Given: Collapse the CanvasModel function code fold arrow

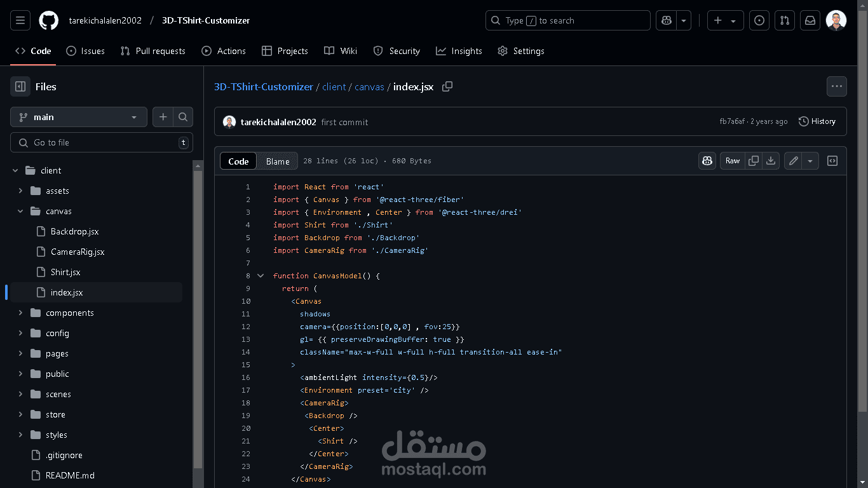Looking at the screenshot, I should pyautogui.click(x=261, y=276).
